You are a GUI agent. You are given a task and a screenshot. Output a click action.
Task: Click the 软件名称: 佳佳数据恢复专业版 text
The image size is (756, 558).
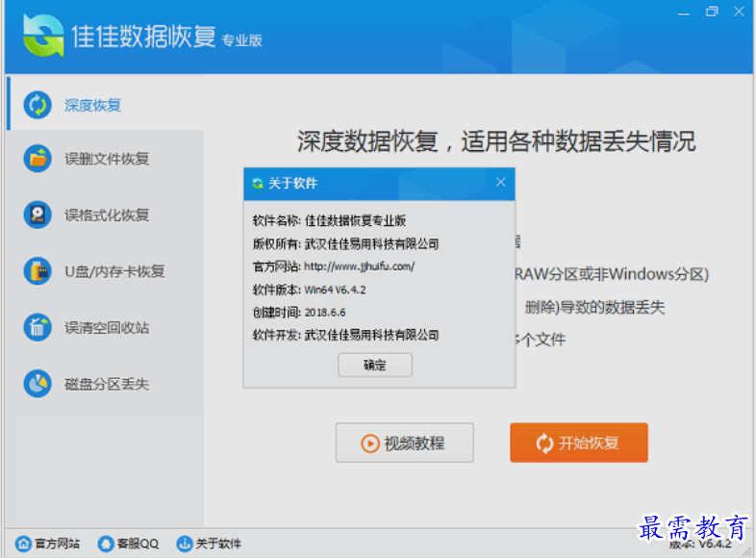point(329,221)
